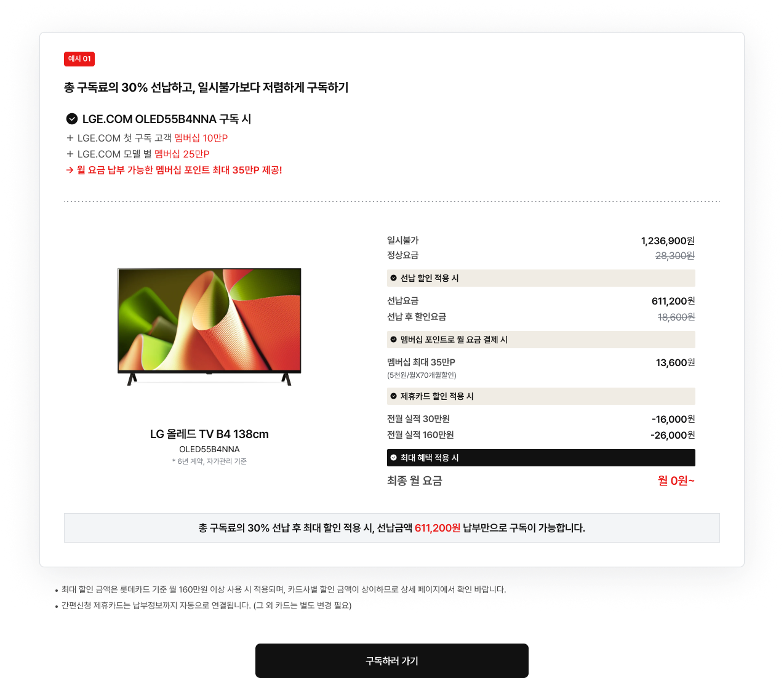This screenshot has height=678, width=784.
Task: Click the check icon in 제휴카드 할인 적용 시
Action: (x=394, y=396)
